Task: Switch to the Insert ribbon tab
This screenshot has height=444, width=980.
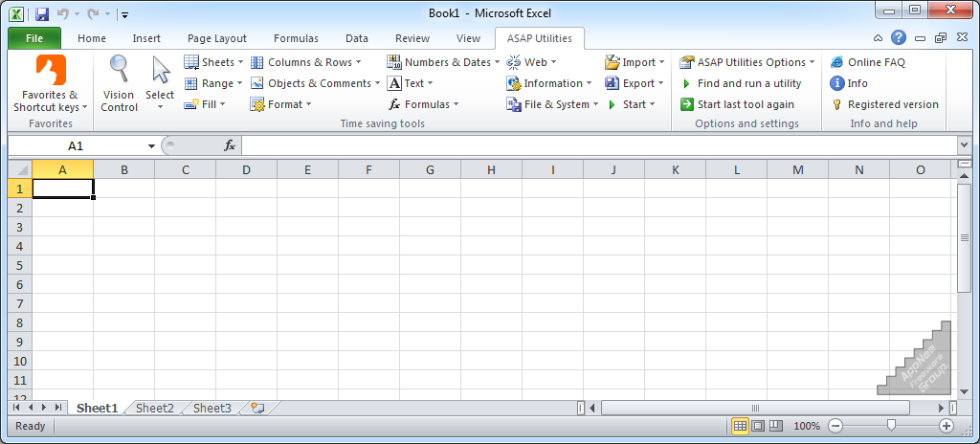Action: point(146,38)
